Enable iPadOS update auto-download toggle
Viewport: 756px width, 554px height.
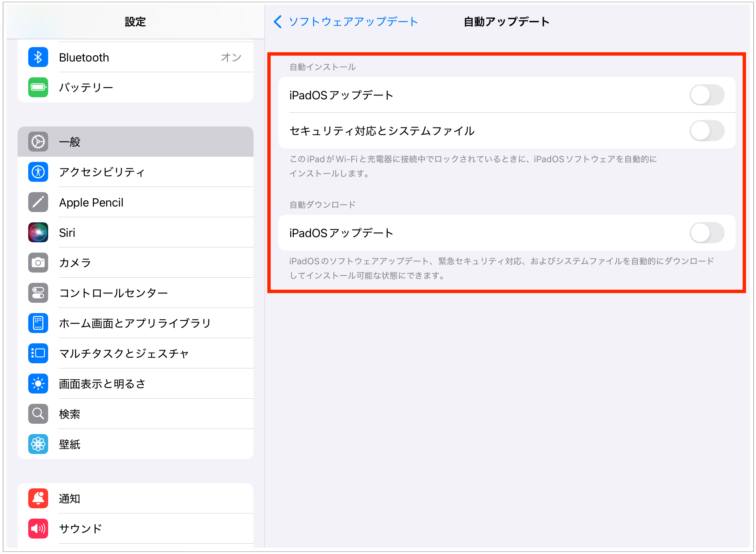tap(706, 233)
